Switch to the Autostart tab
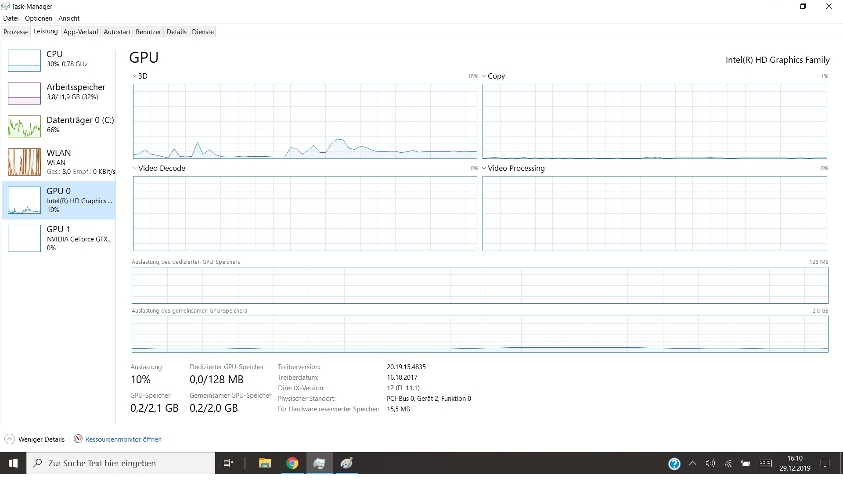Image resolution: width=843 pixels, height=504 pixels. point(117,32)
